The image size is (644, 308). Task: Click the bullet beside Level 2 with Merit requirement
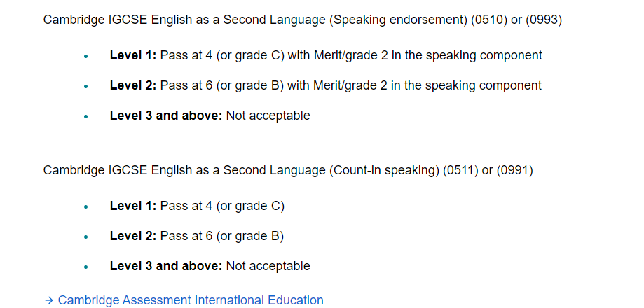pos(85,86)
